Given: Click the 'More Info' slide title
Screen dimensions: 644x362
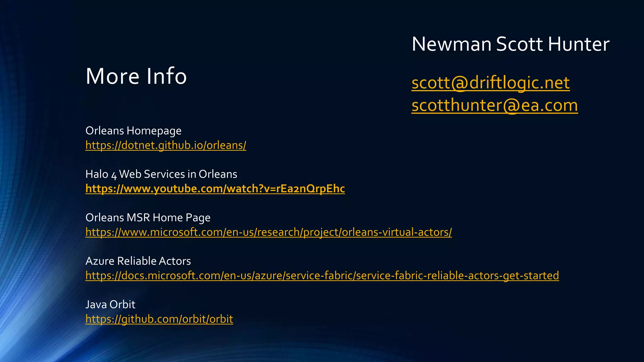Looking at the screenshot, I should (x=136, y=76).
